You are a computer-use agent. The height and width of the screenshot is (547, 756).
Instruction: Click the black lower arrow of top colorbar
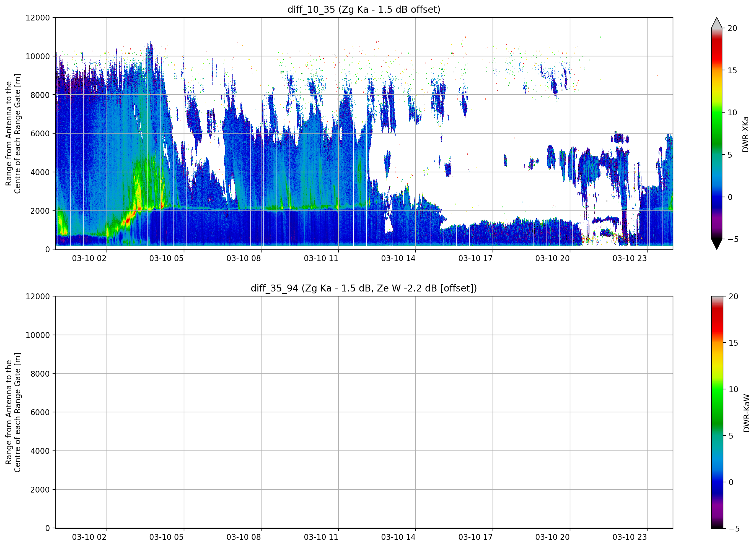716,244
